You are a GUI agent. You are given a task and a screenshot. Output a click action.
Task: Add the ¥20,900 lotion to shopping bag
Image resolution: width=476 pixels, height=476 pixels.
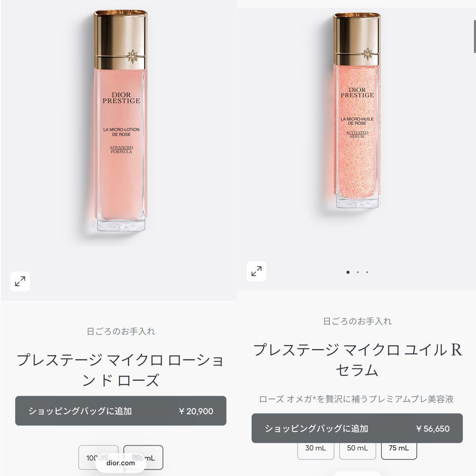121,411
